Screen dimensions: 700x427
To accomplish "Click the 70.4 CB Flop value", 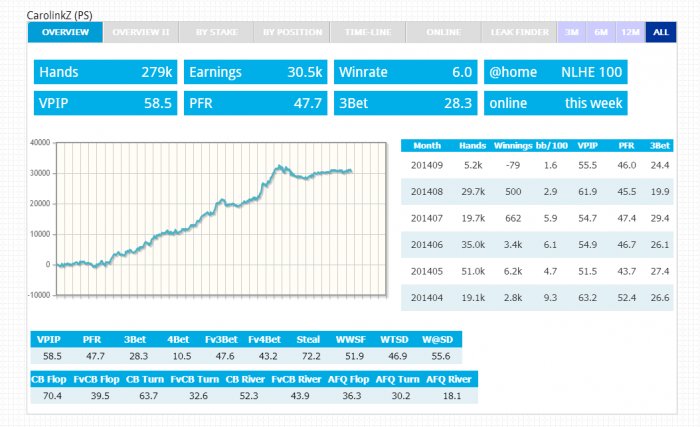I will (52, 396).
